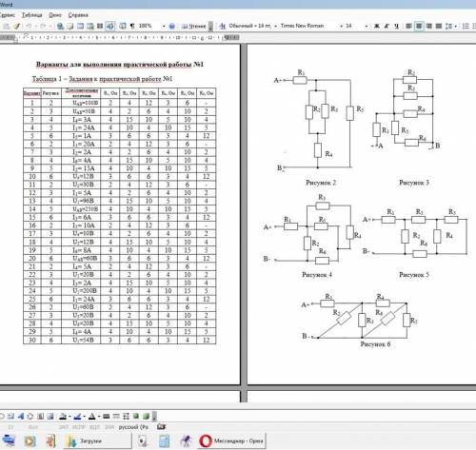Screen dimensions: 476x450
Task: Insert an Excel worksheet icon
Action: [90, 26]
